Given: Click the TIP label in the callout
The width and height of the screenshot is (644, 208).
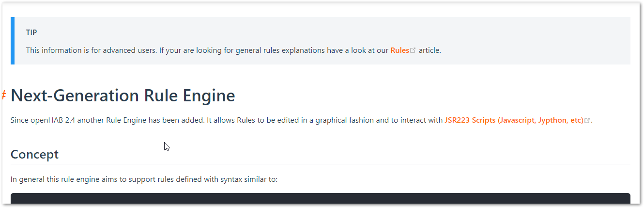Looking at the screenshot, I should click(x=31, y=32).
